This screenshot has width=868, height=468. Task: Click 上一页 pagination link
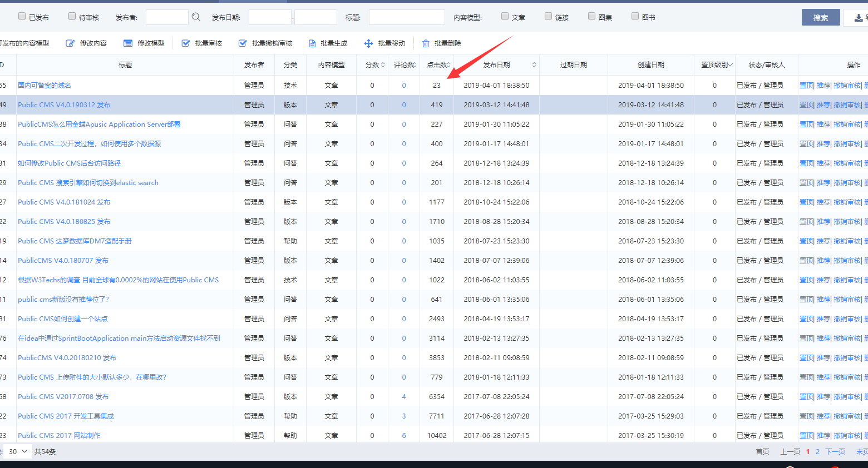point(790,451)
